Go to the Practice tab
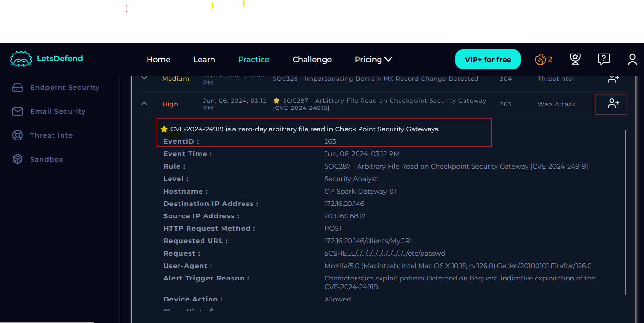The width and height of the screenshot is (644, 323). 254,59
